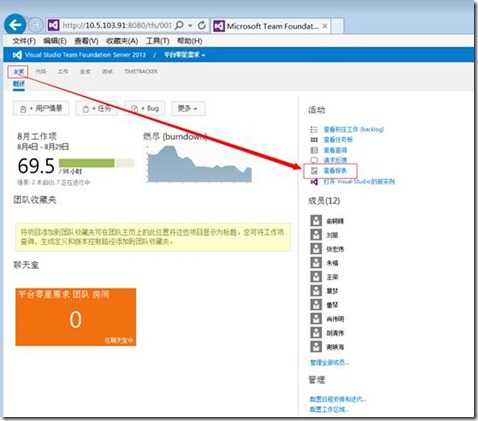Switch to the 工作 hub tab
478x421 pixels.
(63, 71)
